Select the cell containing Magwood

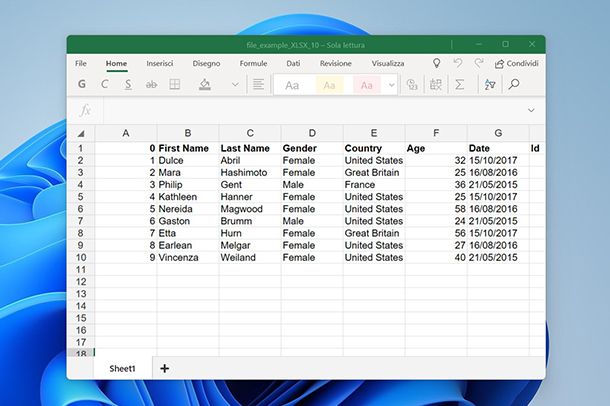250,209
